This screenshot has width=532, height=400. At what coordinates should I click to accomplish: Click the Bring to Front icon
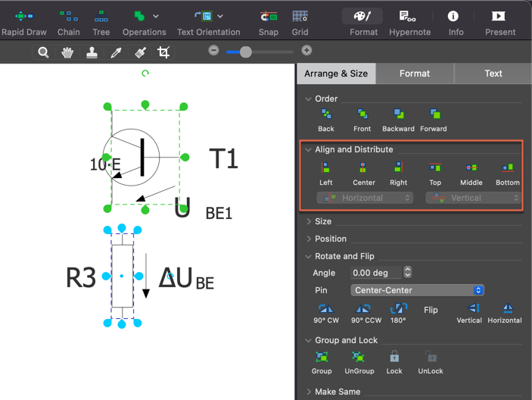(362, 115)
